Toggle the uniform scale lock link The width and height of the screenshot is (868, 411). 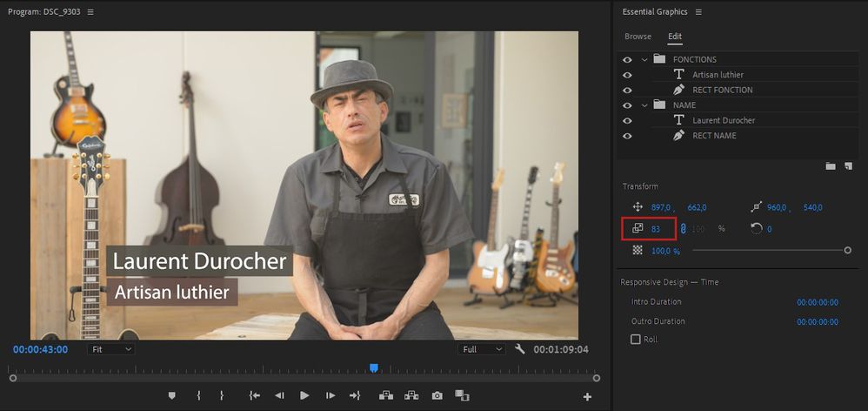tap(683, 228)
